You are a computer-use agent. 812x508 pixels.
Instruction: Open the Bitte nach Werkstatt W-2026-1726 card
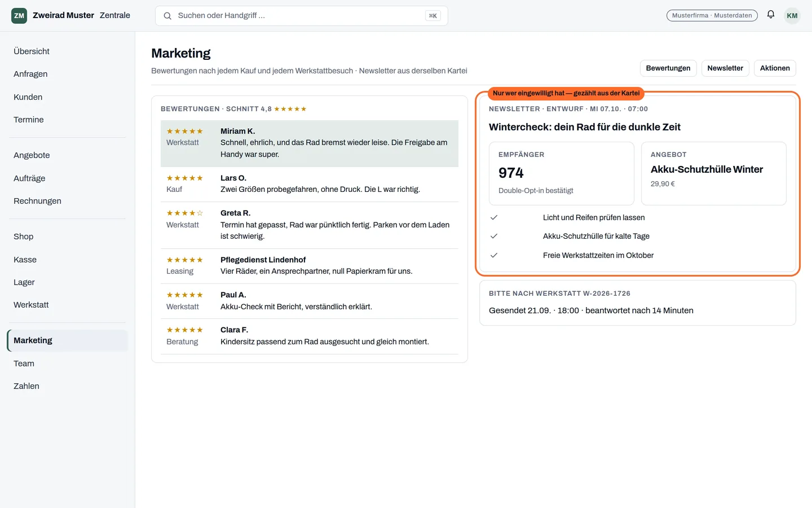[638, 303]
